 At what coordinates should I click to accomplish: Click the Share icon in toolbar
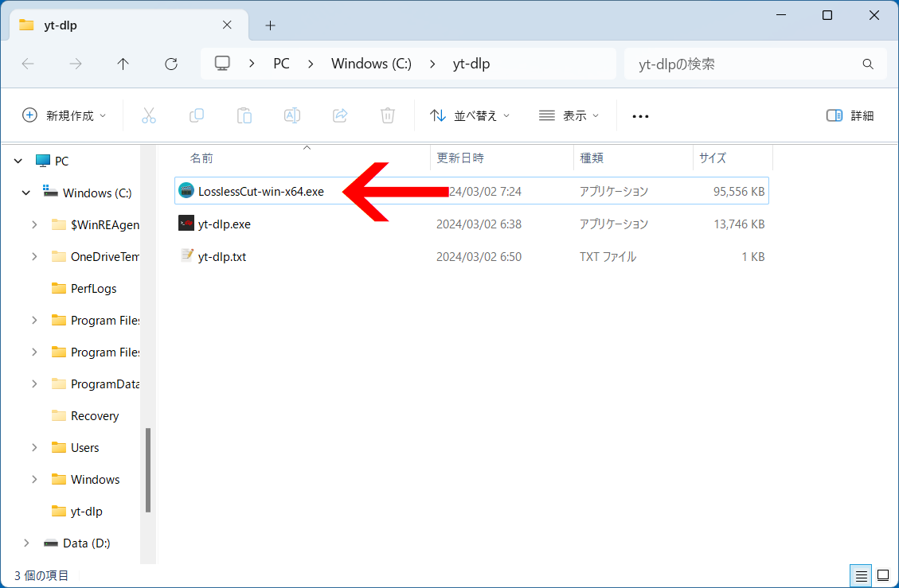click(340, 115)
